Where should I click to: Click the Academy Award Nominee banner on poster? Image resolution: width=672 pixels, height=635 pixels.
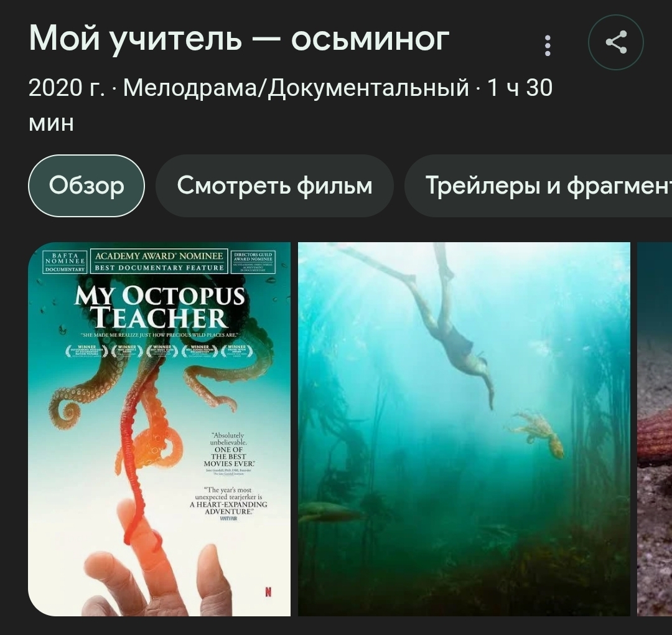[x=159, y=261]
